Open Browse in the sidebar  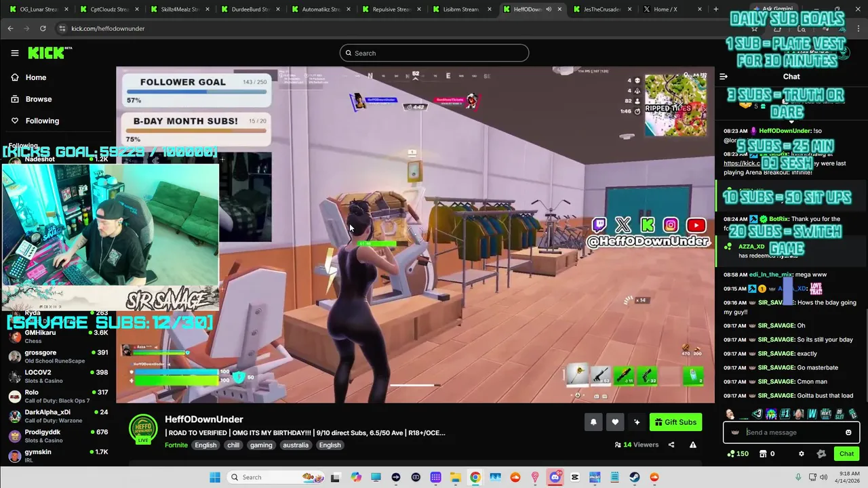(39, 99)
